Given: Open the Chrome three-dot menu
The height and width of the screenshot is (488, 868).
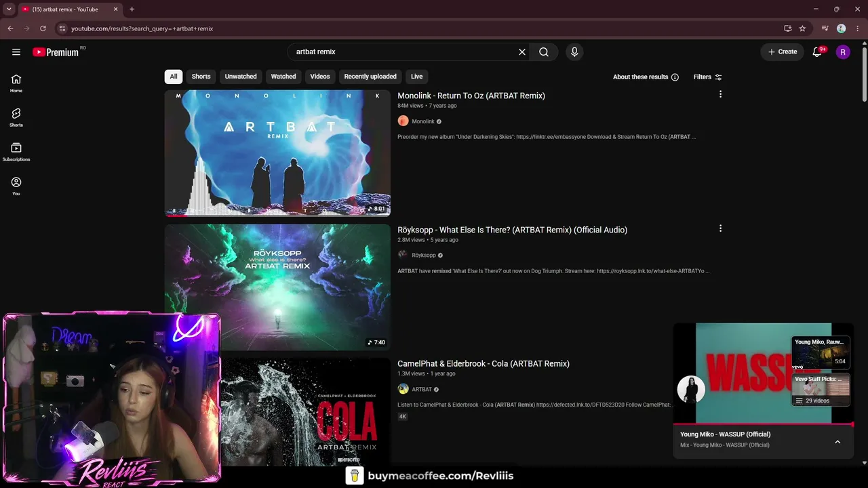Looking at the screenshot, I should click(858, 28).
